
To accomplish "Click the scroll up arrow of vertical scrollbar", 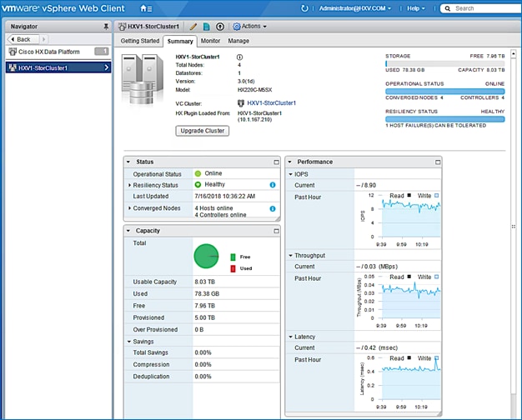I will click(514, 53).
